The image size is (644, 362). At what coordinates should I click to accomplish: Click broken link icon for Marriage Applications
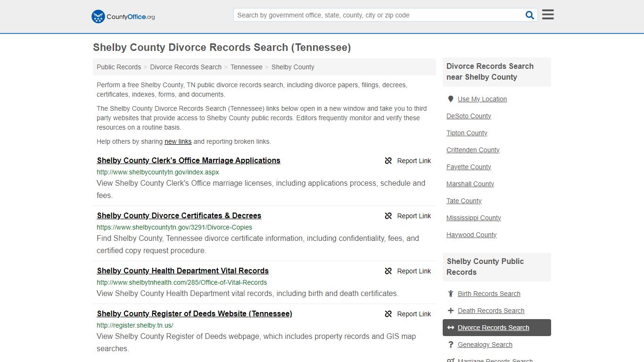pyautogui.click(x=388, y=161)
